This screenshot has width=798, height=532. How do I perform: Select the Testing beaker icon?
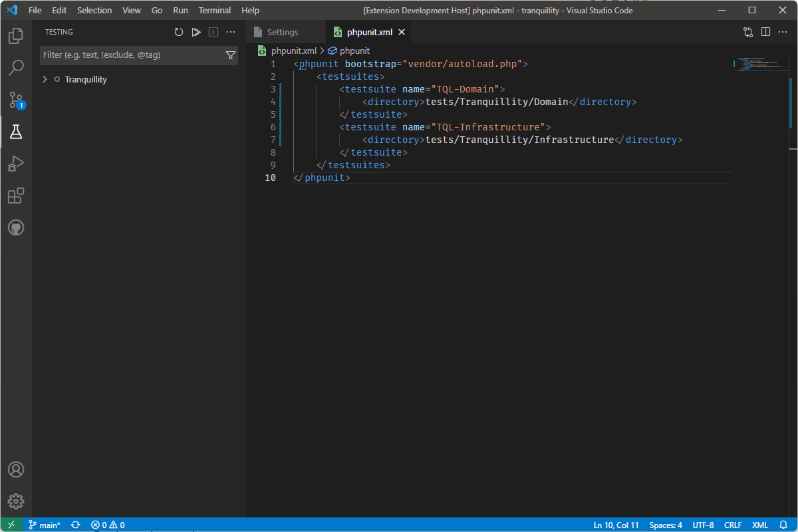[16, 132]
